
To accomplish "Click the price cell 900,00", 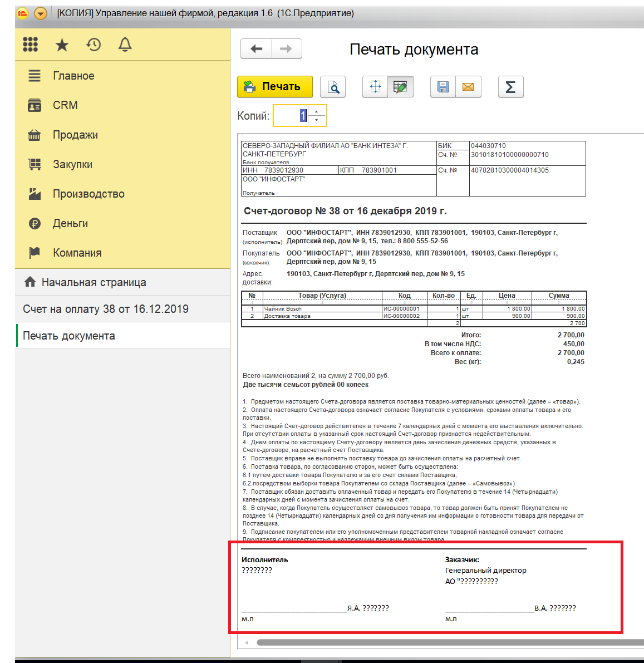I will tap(507, 316).
